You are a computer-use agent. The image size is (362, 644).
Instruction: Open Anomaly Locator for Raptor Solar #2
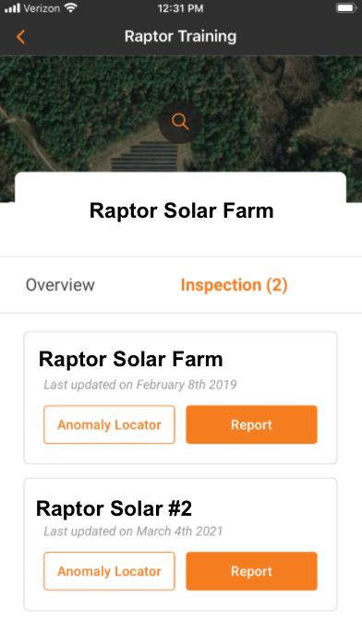[x=109, y=571]
